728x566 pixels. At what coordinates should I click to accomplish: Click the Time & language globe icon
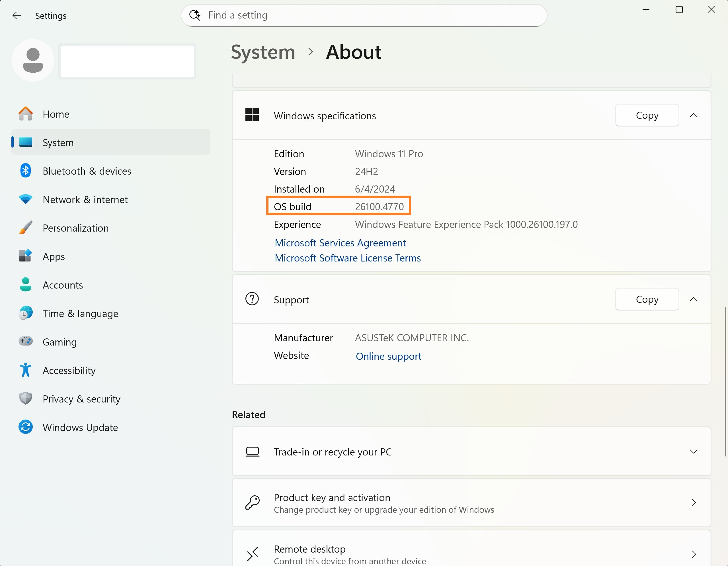pos(26,313)
